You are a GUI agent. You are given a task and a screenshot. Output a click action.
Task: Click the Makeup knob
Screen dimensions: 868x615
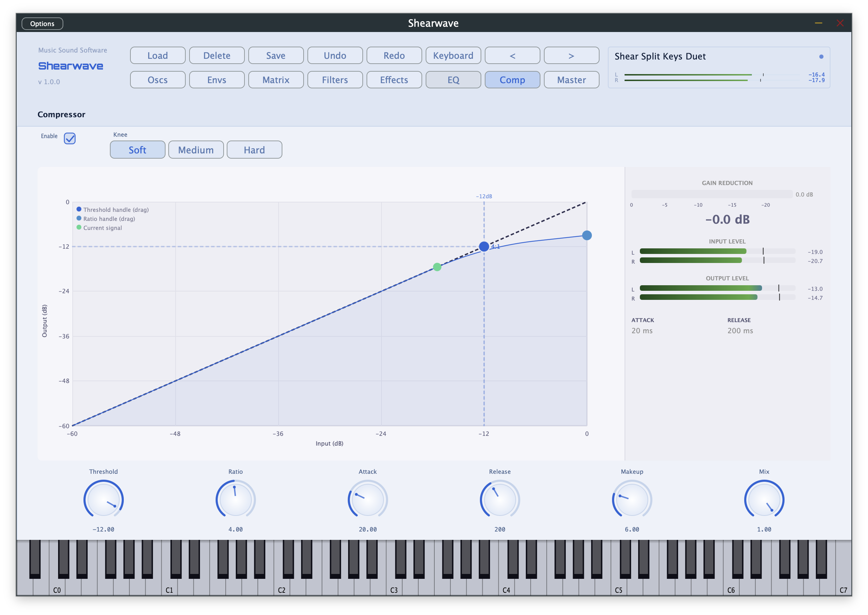[x=632, y=500]
